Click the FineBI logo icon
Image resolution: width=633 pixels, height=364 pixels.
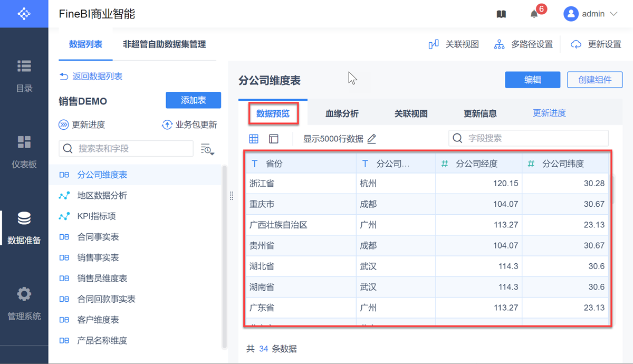click(24, 14)
